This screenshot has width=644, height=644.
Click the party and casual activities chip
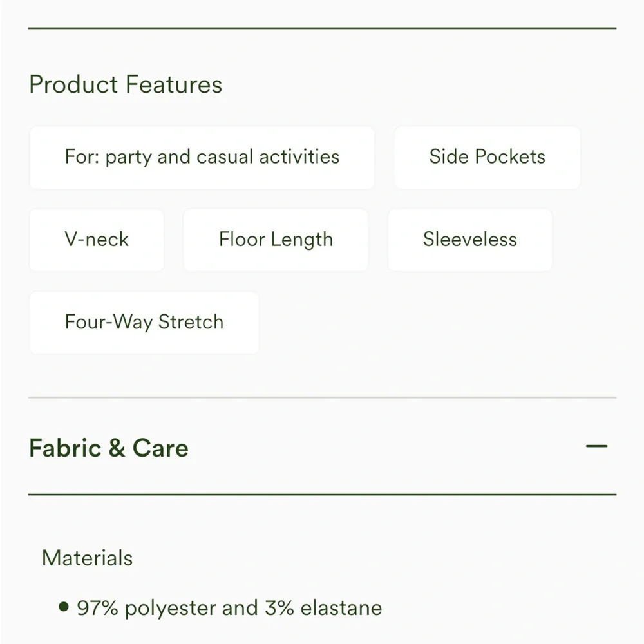tap(202, 157)
